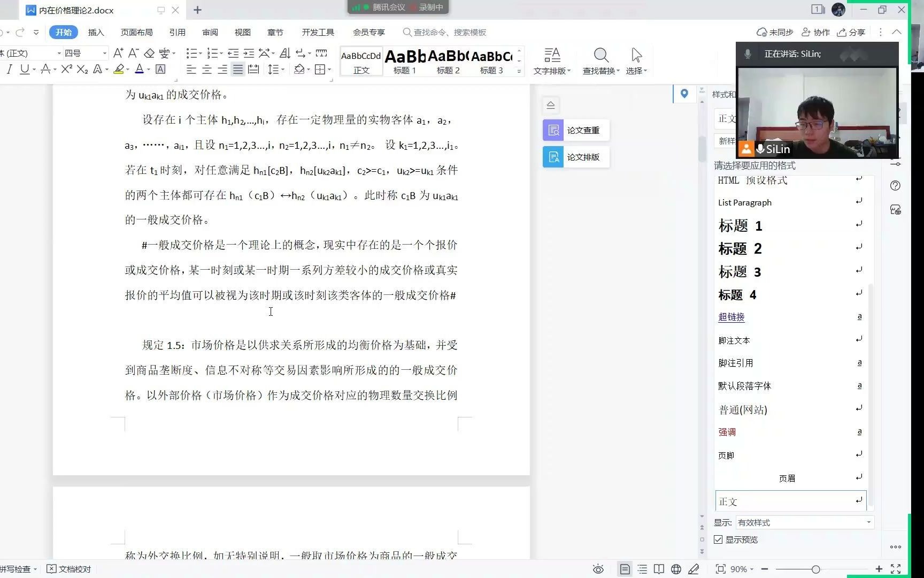Switch to outline view in status bar
Screen dimensions: 924x578
point(642,569)
